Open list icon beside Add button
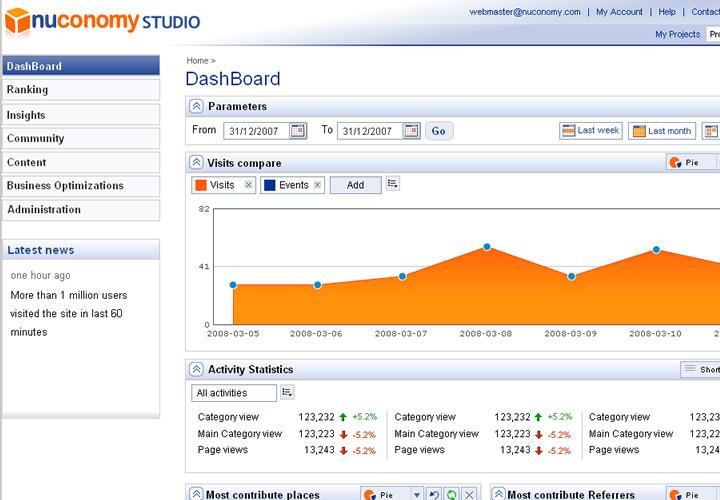The height and width of the screenshot is (500, 720). [393, 185]
